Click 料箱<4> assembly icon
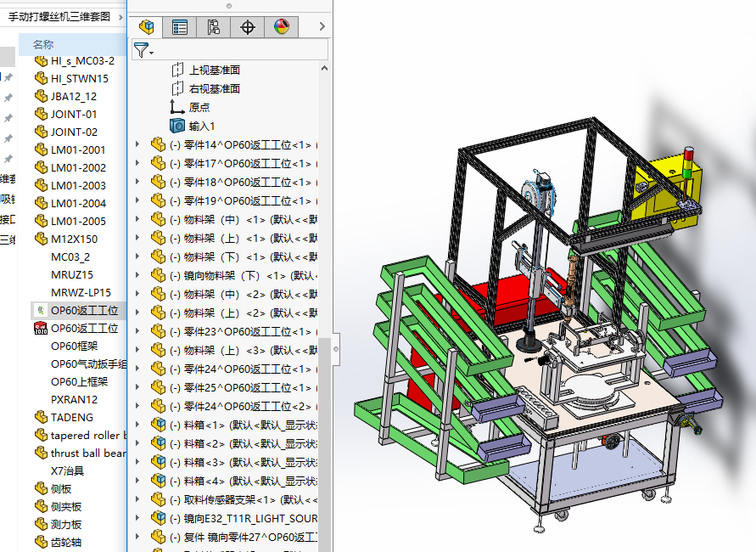 (158, 481)
